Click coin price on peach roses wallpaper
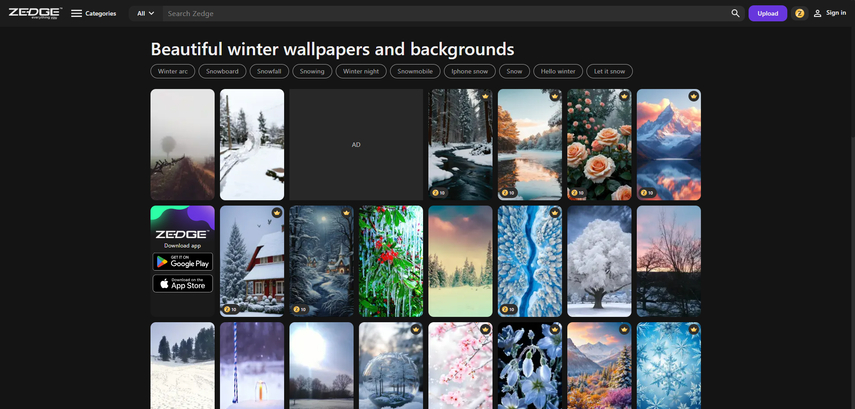 tap(579, 193)
